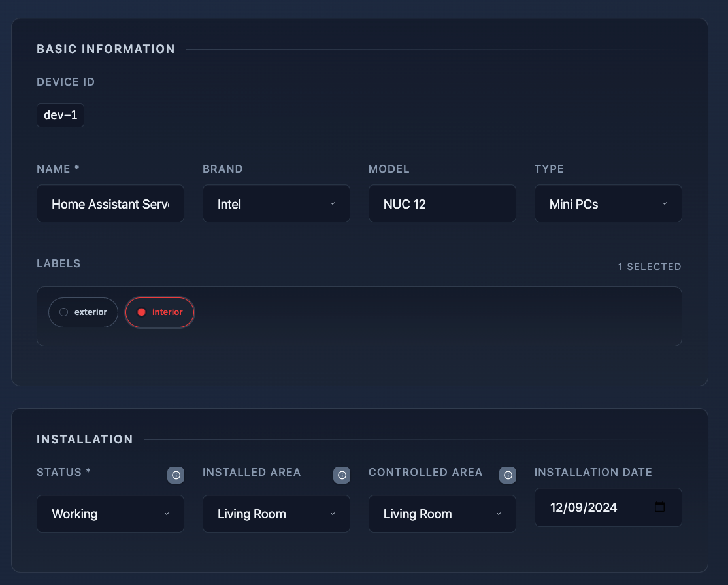Image resolution: width=728 pixels, height=585 pixels.
Task: Click the 1 SELECTED labels counter
Action: click(650, 267)
